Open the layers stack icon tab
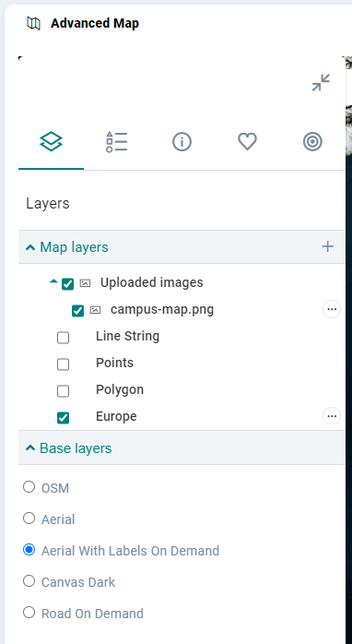 pos(52,142)
